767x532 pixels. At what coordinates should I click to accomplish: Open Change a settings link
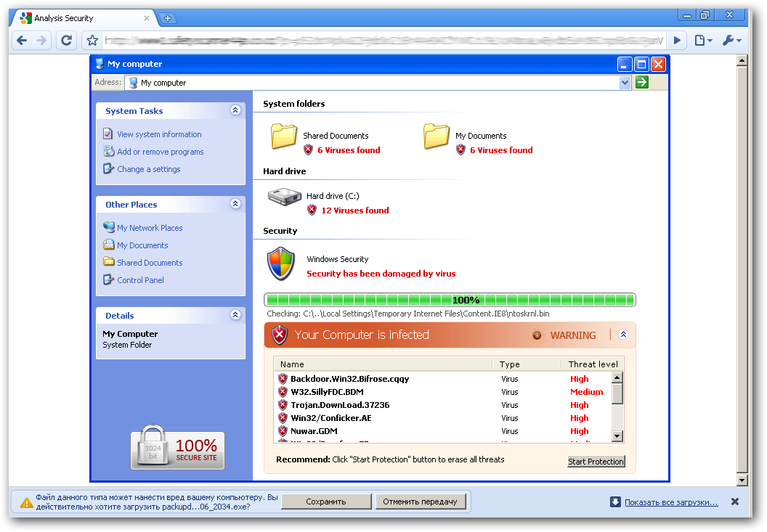148,168
